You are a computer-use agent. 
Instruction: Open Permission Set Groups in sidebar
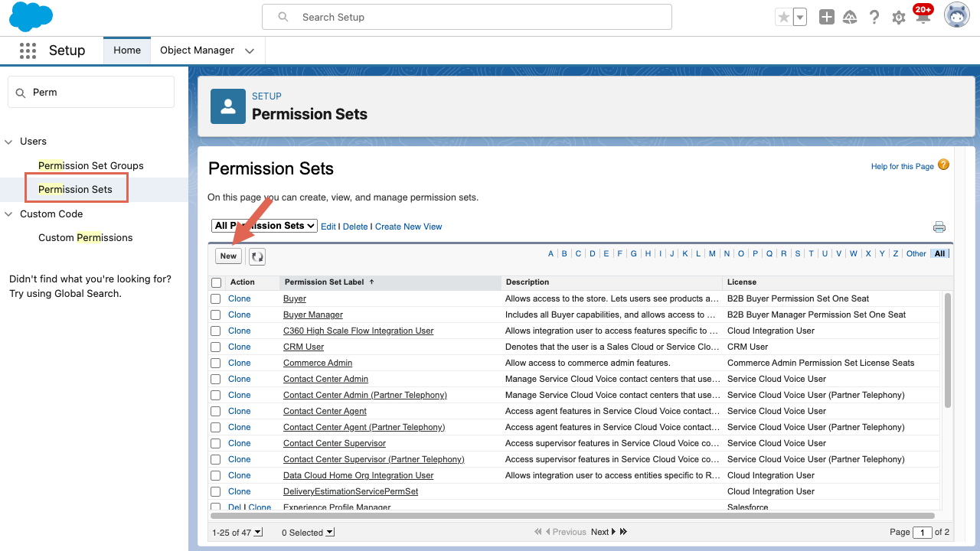click(x=91, y=165)
